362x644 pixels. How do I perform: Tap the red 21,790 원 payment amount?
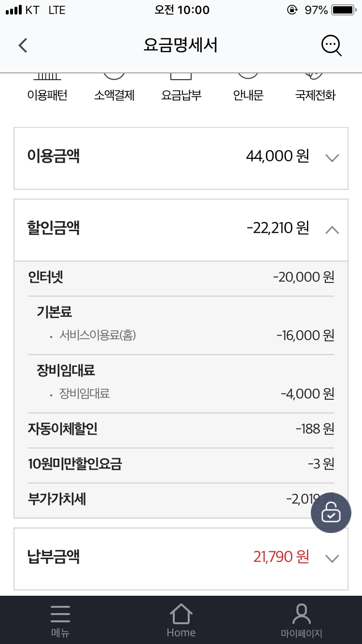281,557
